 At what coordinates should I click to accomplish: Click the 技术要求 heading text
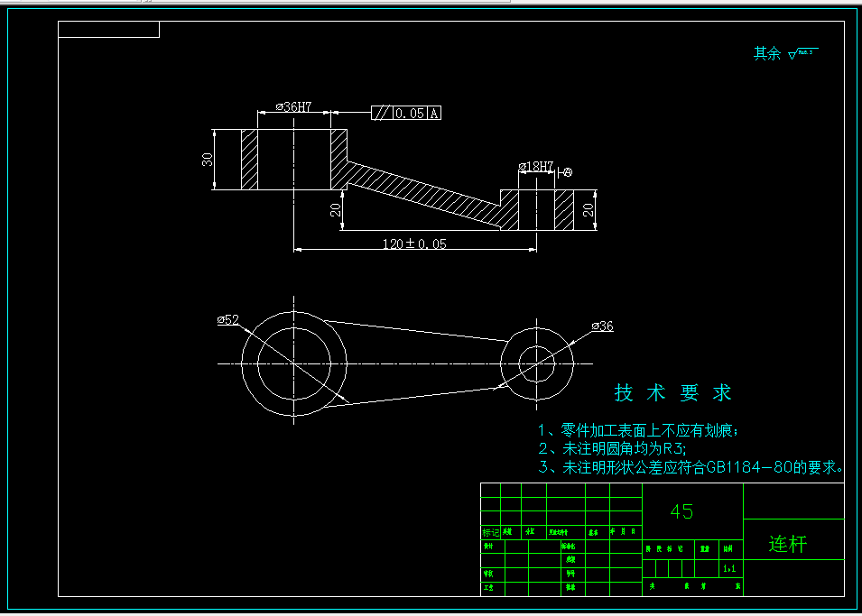point(672,391)
